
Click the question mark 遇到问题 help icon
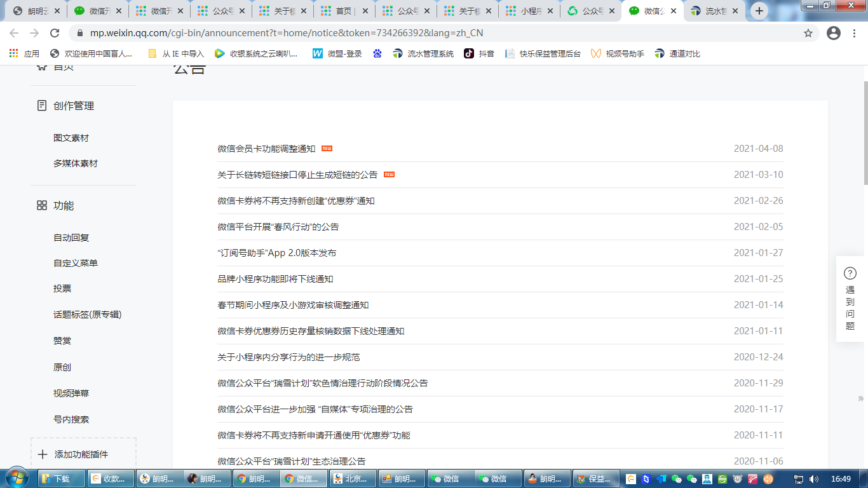point(850,273)
